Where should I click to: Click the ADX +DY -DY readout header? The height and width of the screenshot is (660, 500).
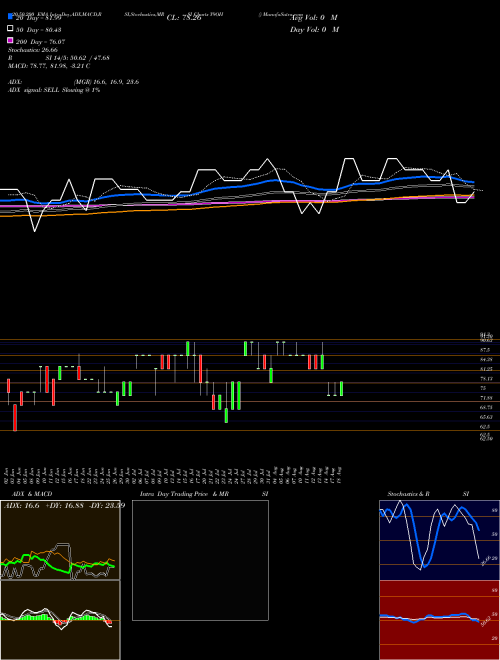tap(64, 505)
